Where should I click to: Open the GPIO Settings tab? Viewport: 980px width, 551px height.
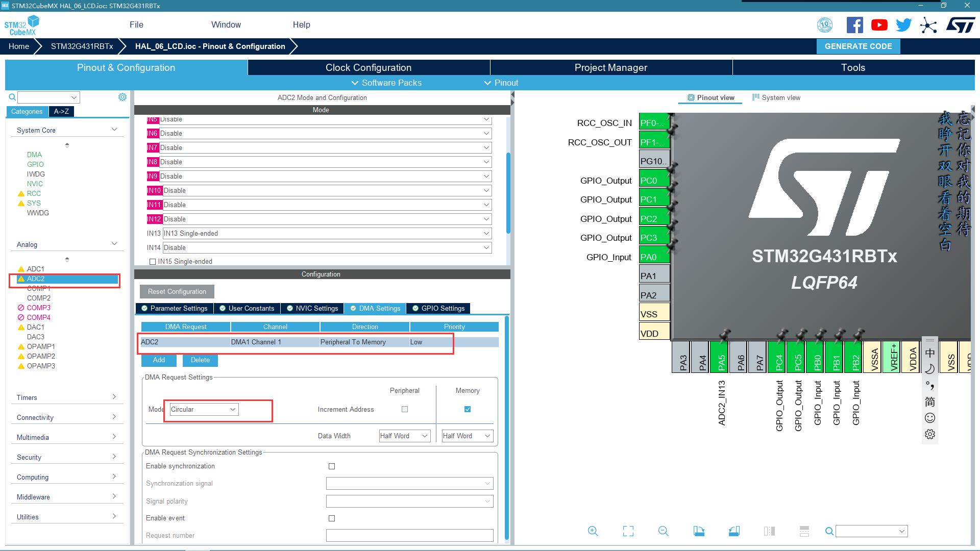[x=438, y=308]
